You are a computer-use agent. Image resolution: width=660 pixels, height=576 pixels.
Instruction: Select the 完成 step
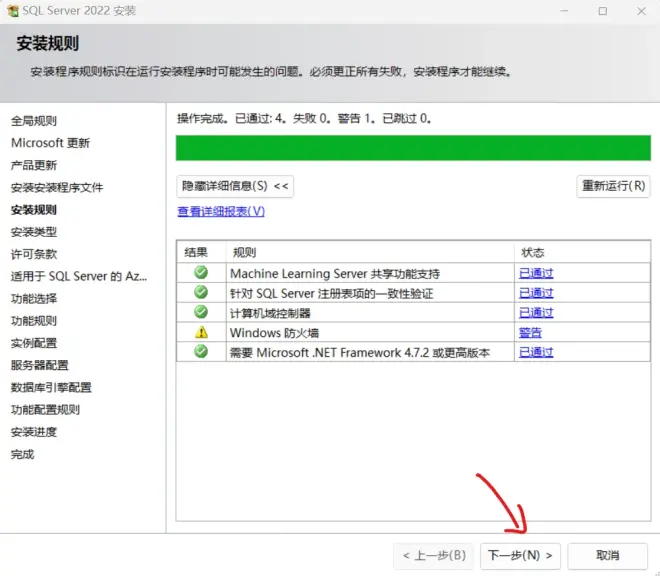click(22, 455)
